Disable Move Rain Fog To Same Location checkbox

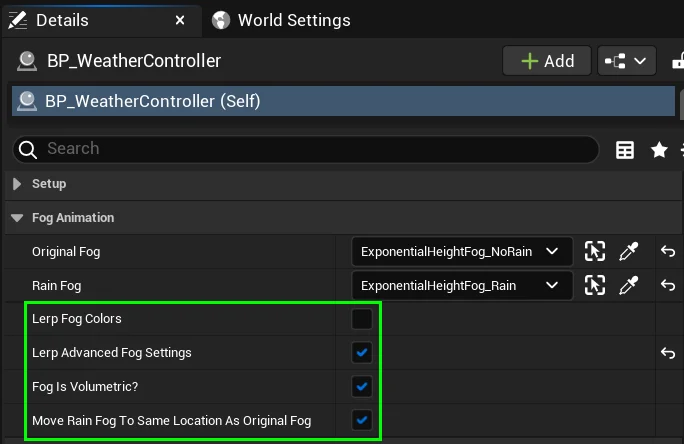pos(362,420)
